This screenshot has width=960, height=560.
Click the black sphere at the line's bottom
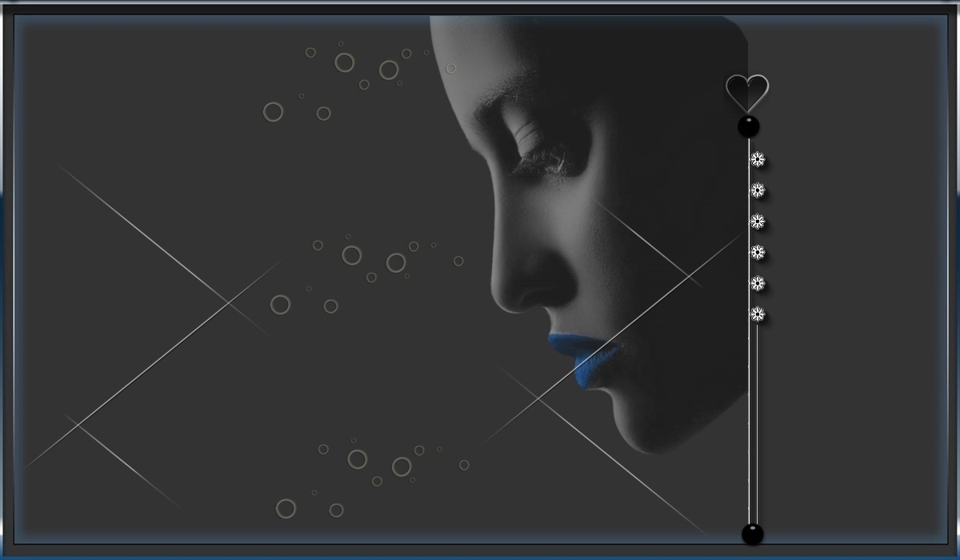(x=752, y=534)
